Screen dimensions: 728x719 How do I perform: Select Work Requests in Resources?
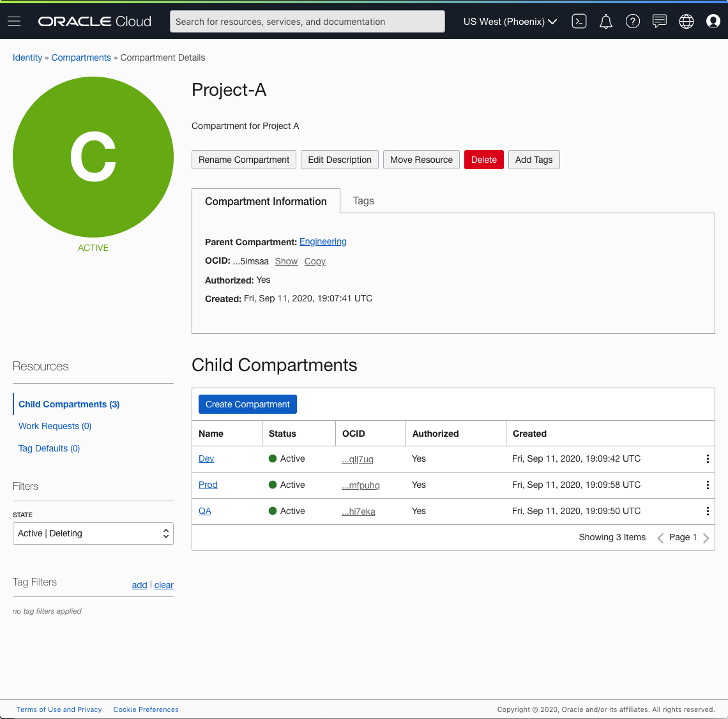tap(55, 426)
